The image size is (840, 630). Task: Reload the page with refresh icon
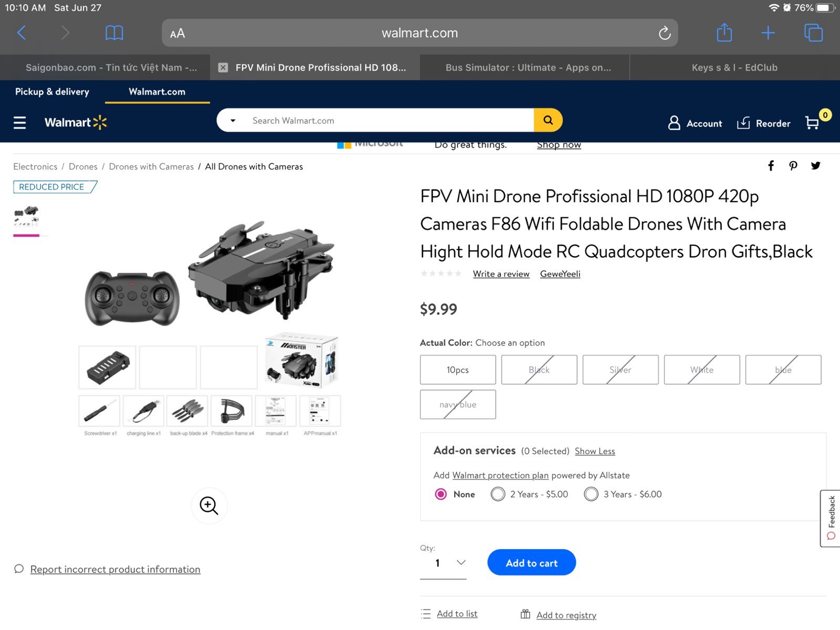tap(665, 33)
